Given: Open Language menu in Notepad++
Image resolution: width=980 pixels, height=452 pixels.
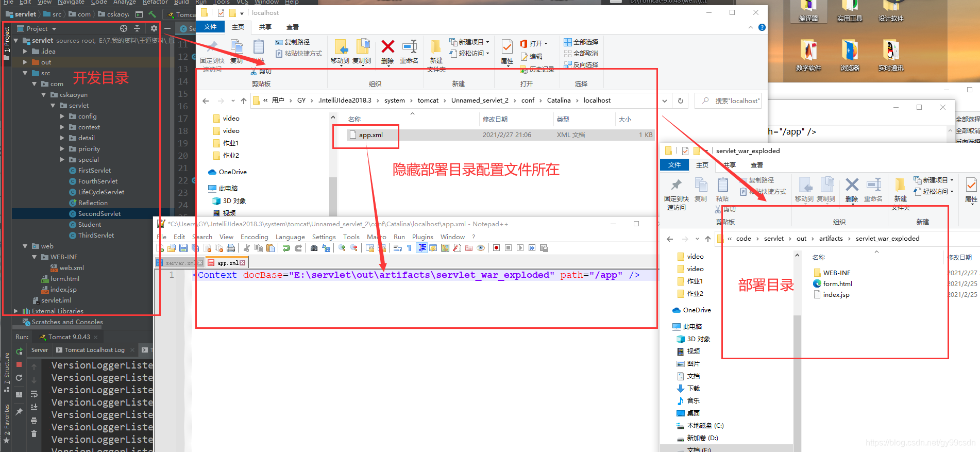Looking at the screenshot, I should [290, 237].
